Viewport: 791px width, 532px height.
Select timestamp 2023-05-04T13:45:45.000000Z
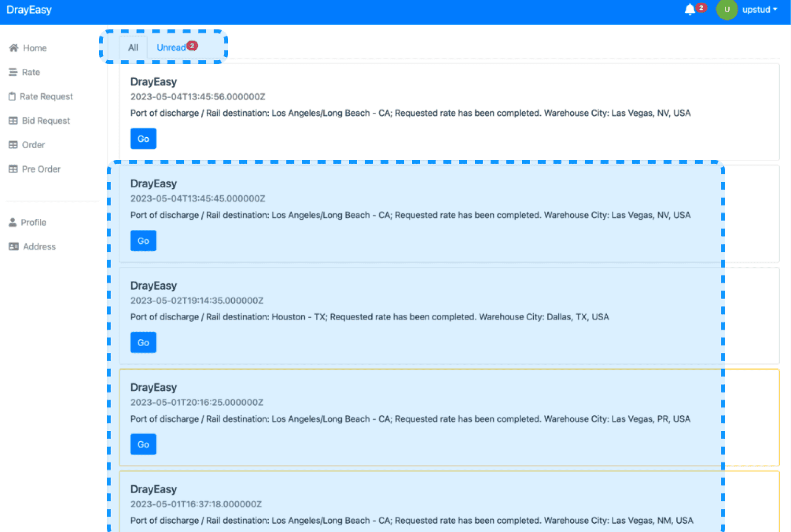pos(198,198)
